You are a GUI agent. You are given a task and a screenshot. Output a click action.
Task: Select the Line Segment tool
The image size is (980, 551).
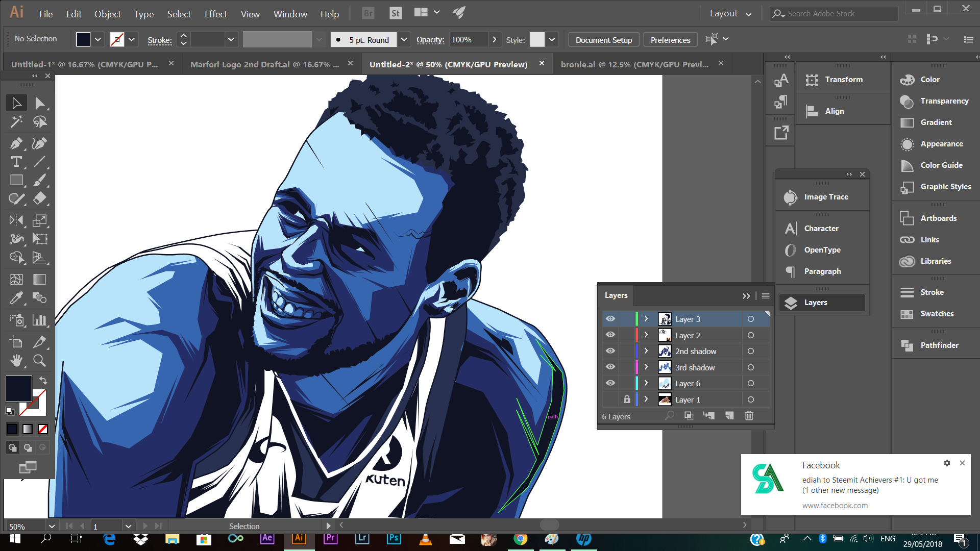pyautogui.click(x=40, y=162)
